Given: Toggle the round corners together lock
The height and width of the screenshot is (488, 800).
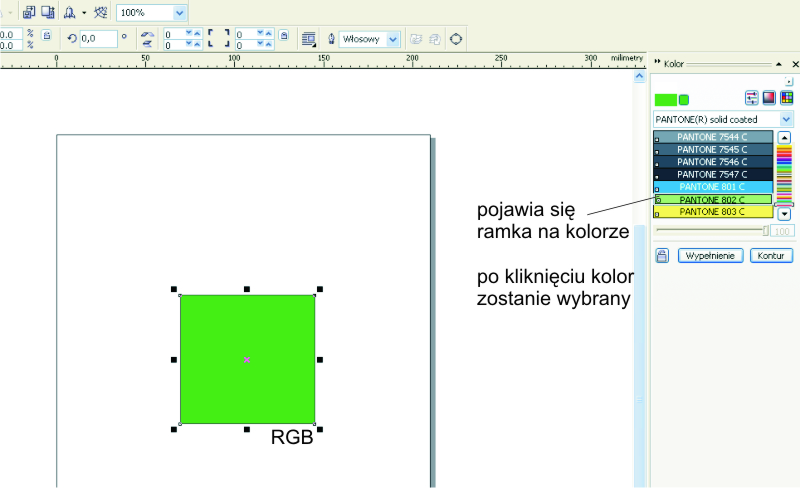Looking at the screenshot, I should click(x=285, y=36).
